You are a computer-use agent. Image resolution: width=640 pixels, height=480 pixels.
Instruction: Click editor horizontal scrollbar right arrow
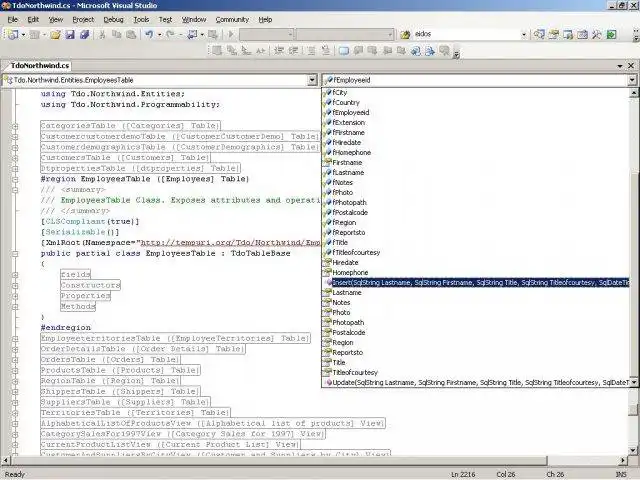(x=623, y=460)
